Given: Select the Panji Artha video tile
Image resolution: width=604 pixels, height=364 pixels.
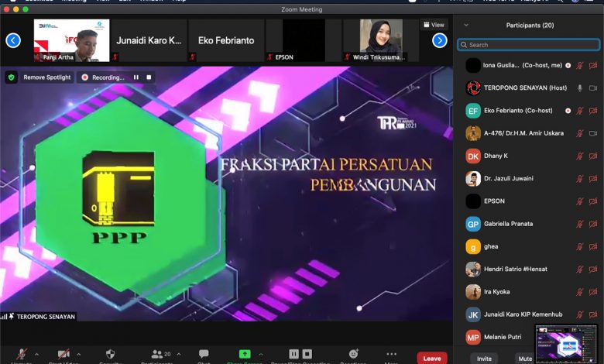Looking at the screenshot, I should (72, 40).
